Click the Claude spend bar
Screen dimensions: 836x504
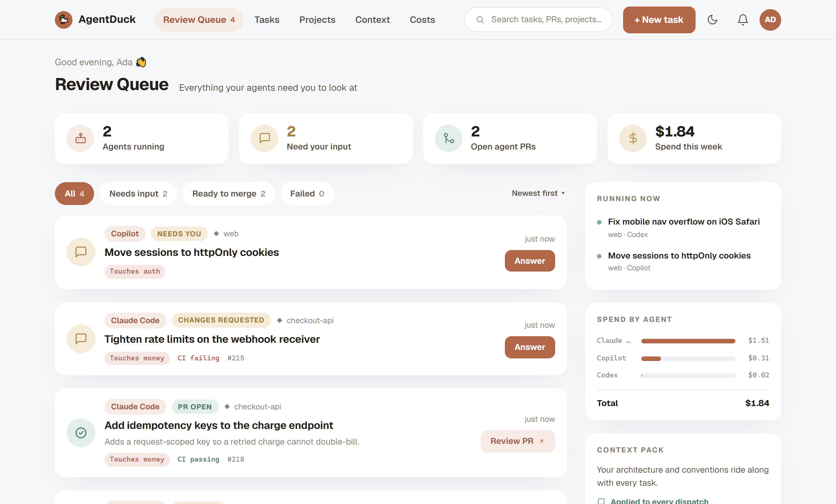(688, 341)
